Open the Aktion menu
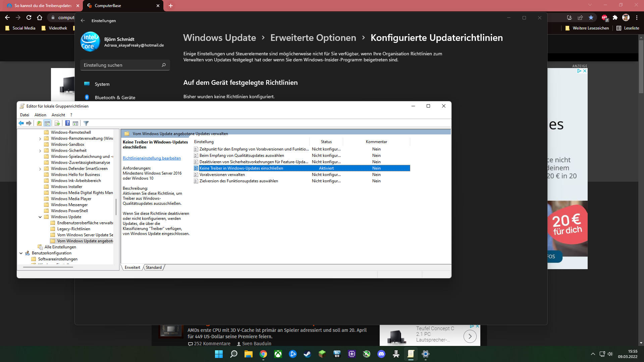This screenshot has height=362, width=644. point(40,115)
